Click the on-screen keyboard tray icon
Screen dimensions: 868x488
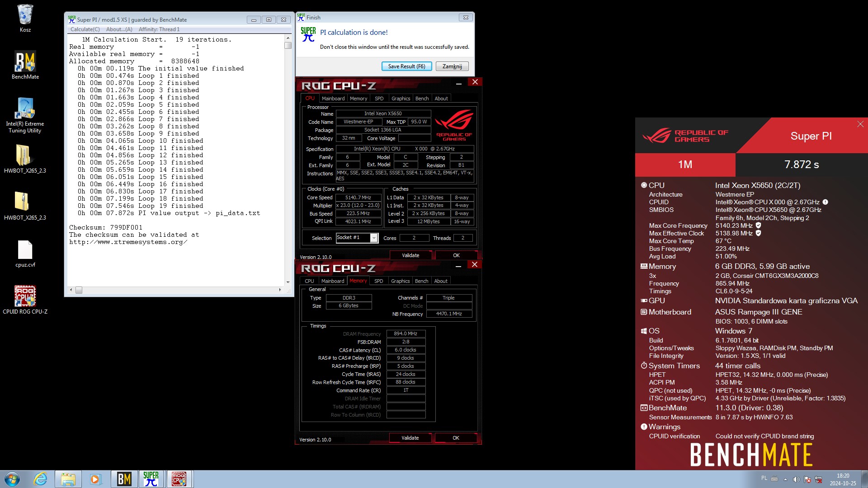(x=774, y=479)
